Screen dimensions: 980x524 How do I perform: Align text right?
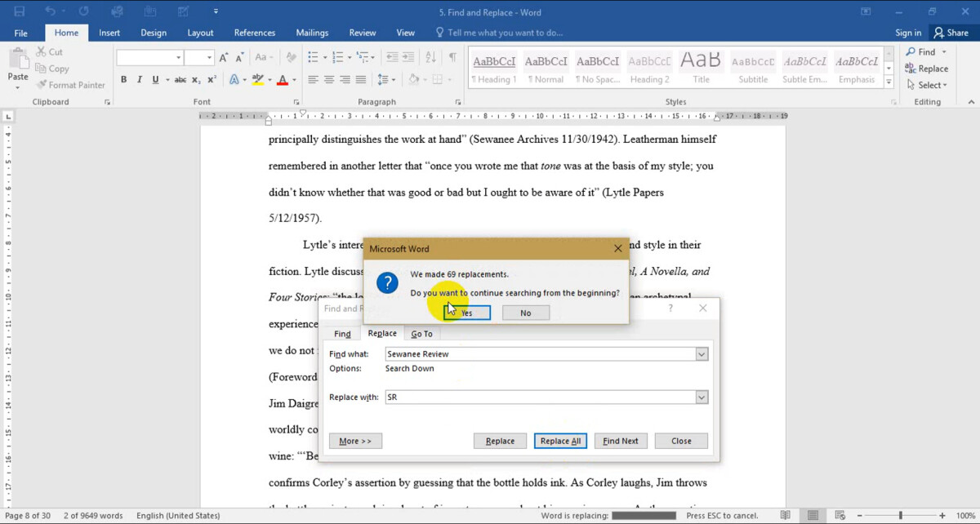click(345, 80)
